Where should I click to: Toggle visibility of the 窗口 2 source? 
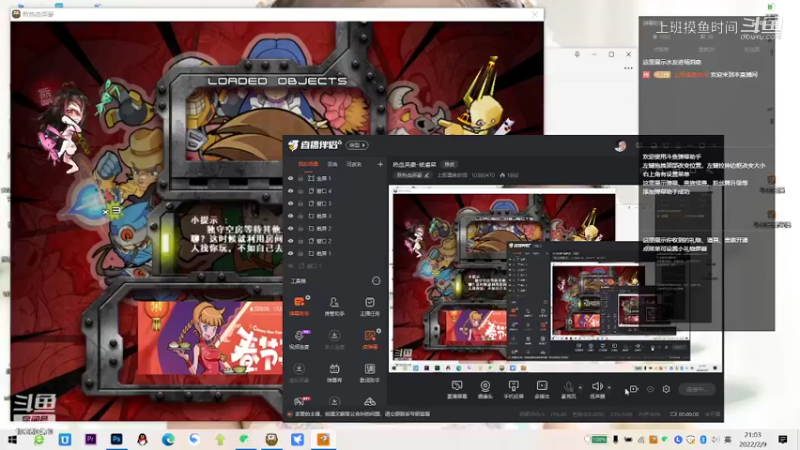click(291, 241)
